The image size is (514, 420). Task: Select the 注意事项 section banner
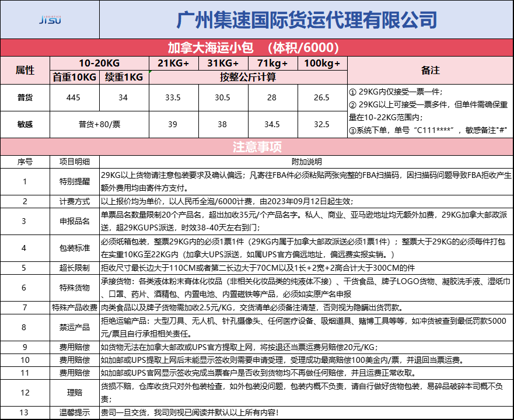(x=257, y=147)
